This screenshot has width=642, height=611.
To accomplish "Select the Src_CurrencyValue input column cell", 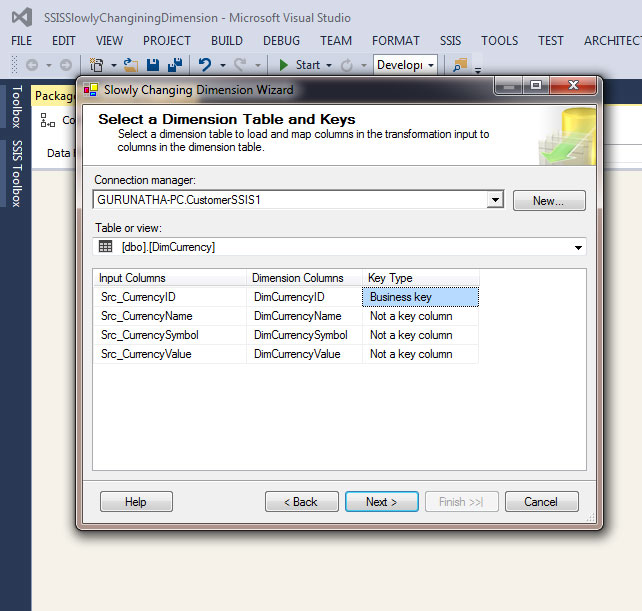I will (x=170, y=354).
